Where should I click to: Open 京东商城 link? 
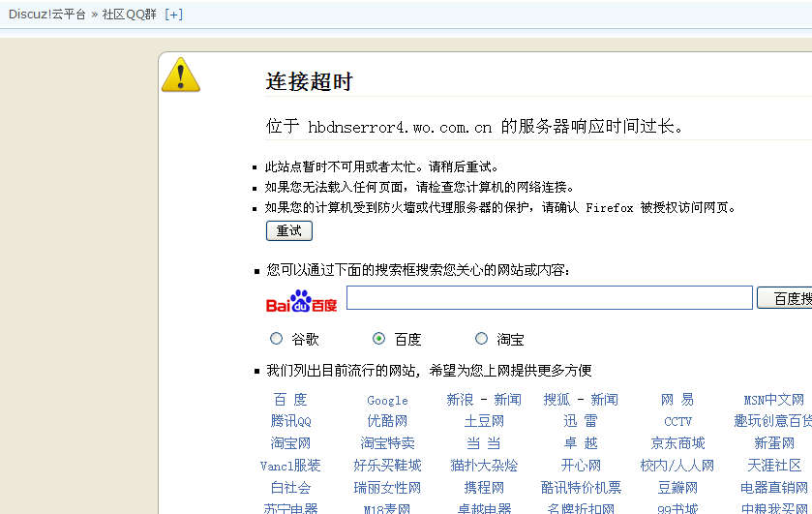pyautogui.click(x=677, y=443)
